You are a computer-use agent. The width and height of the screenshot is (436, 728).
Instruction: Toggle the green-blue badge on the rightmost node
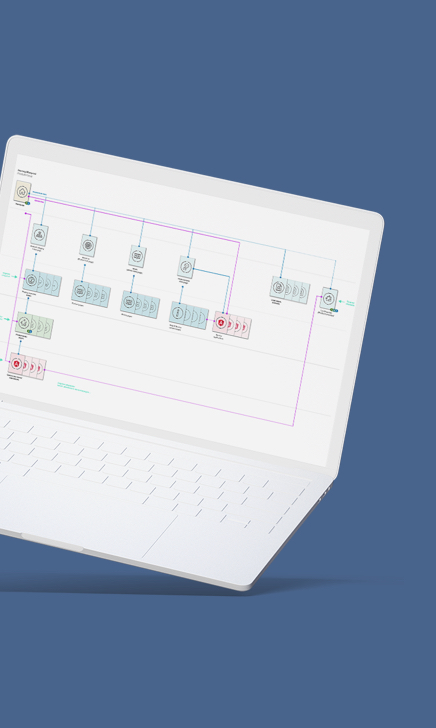[x=334, y=310]
